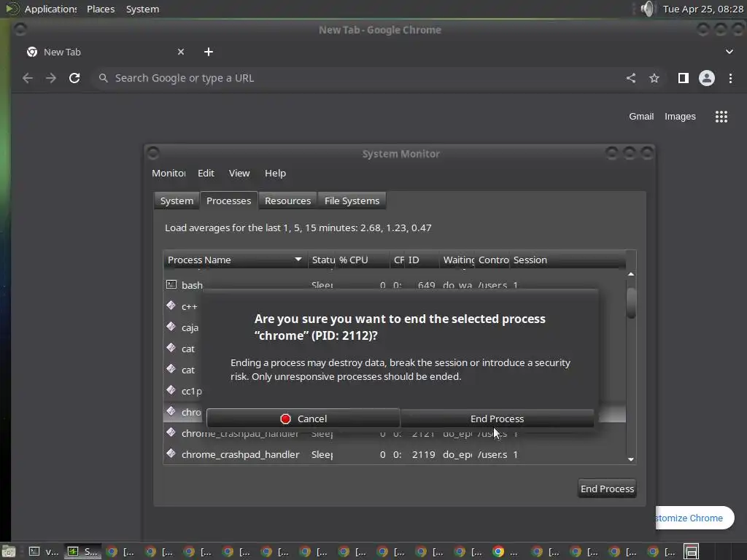The image size is (747, 560).
Task: Click the Customize Chrome button
Action: click(x=694, y=518)
